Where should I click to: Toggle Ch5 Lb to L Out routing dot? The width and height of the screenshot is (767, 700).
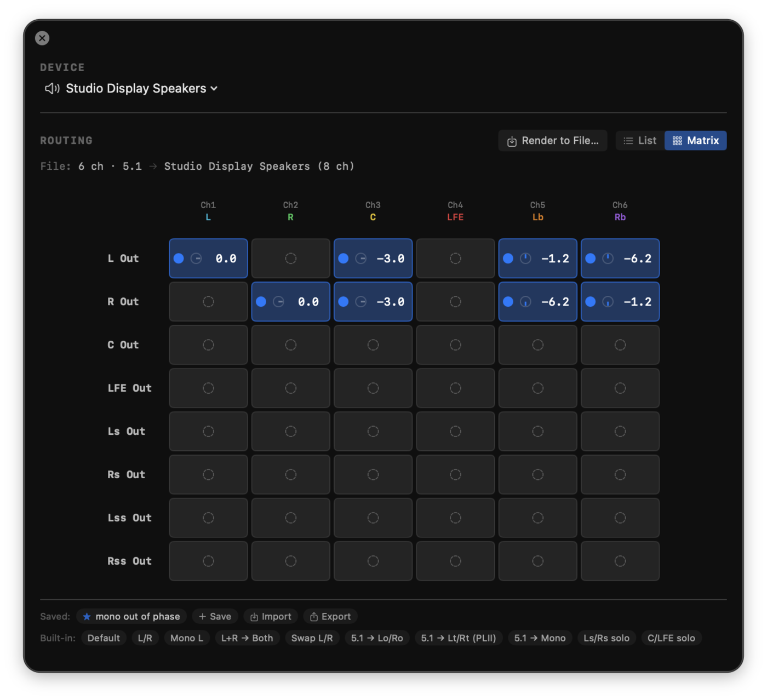point(508,259)
